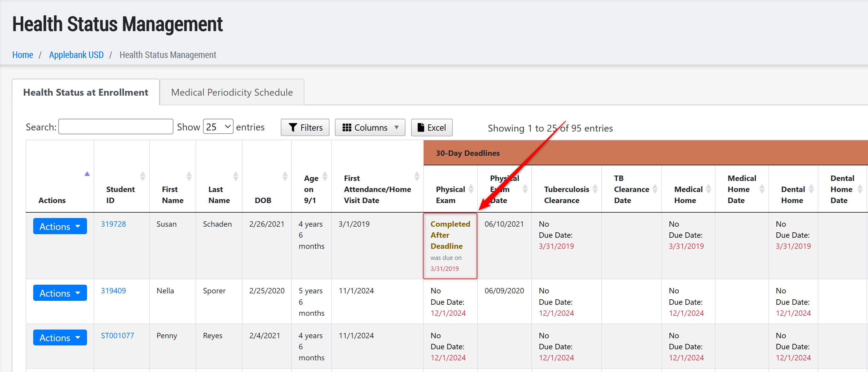Expand Actions menu for Penny Reyes
The width and height of the screenshot is (868, 372).
point(60,338)
